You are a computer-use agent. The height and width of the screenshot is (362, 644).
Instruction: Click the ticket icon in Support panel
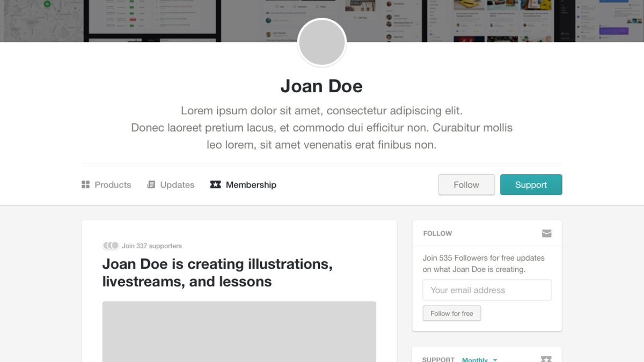[546, 359]
